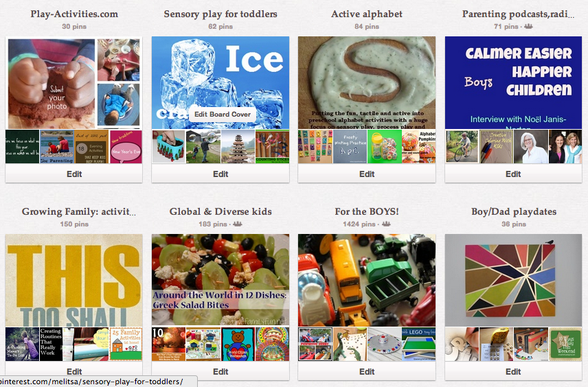Open Growing Family board title
The height and width of the screenshot is (387, 588).
[79, 211]
